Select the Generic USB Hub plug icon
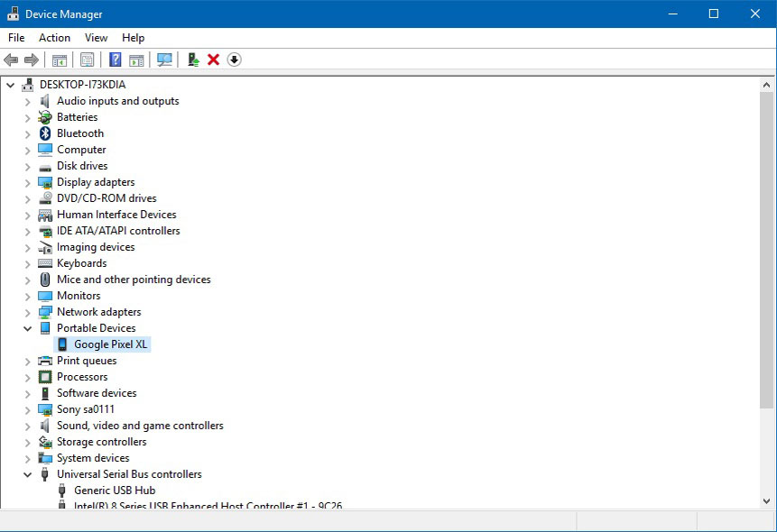 pyautogui.click(x=62, y=491)
